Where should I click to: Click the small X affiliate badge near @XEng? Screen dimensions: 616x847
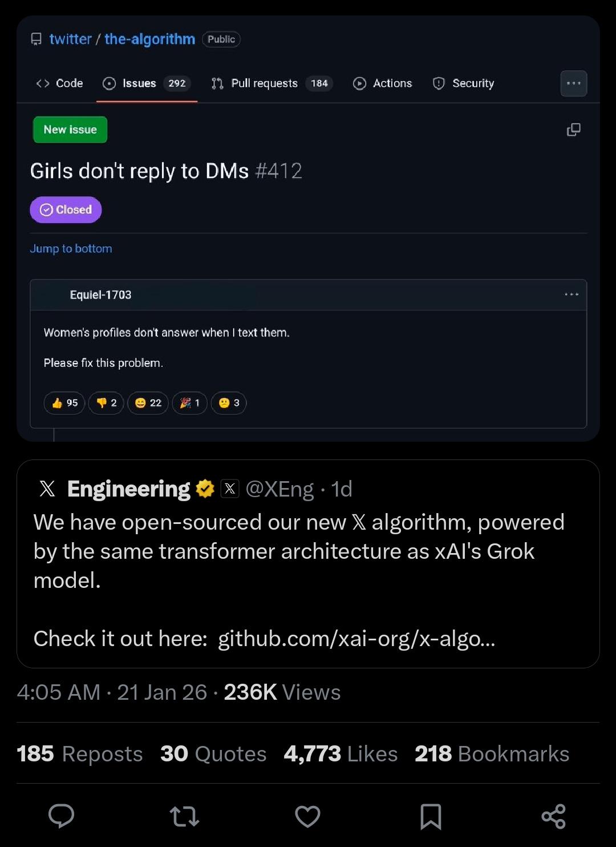pos(229,489)
